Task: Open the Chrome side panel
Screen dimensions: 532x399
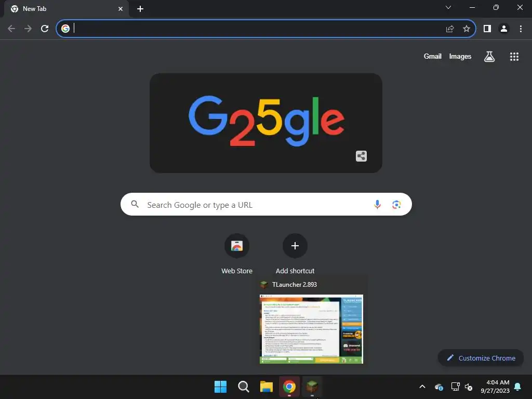Action: point(487,29)
